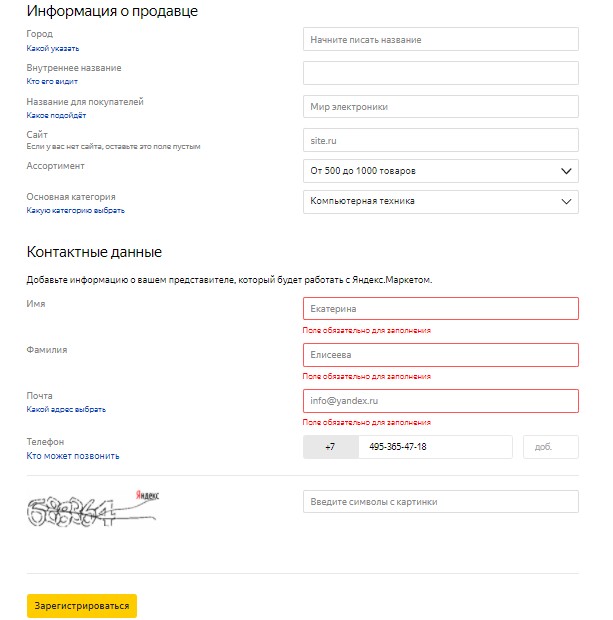Focus the Внутреннее название input field
Image resolution: width=613 pixels, height=620 pixels.
point(441,73)
